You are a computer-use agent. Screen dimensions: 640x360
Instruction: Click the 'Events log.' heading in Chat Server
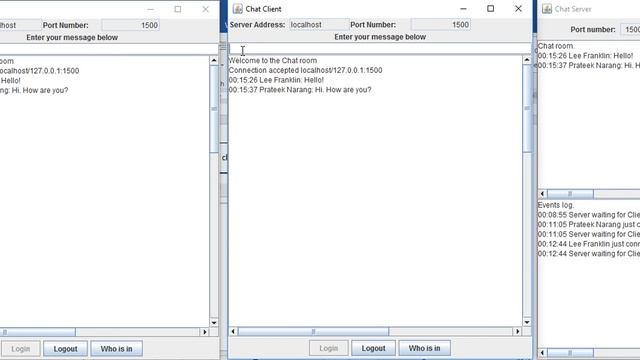click(x=556, y=205)
